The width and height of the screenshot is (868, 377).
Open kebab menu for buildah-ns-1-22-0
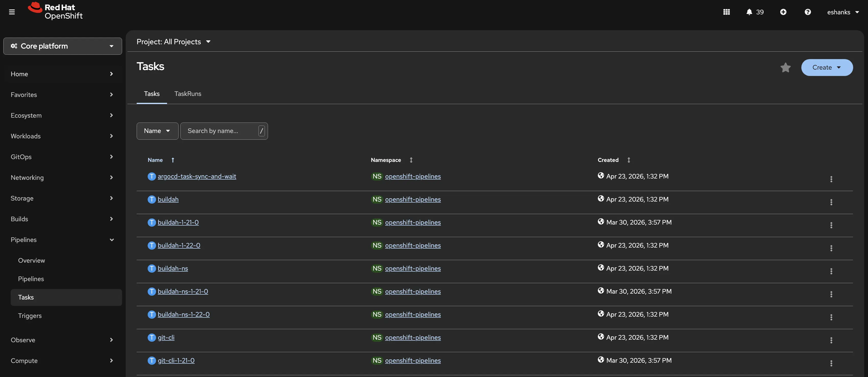click(831, 317)
